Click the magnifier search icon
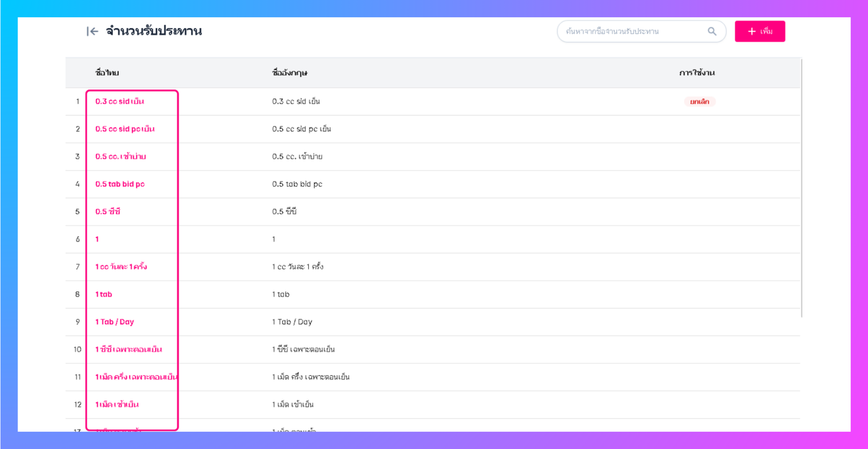Screen dimensions: 868x449 [712, 31]
